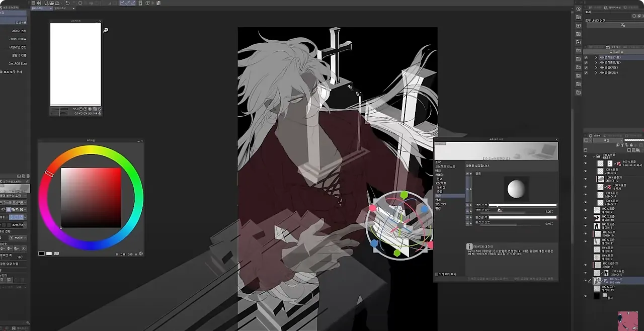
Task: Uncheck the first auto-action set checkbox
Action: 586,58
